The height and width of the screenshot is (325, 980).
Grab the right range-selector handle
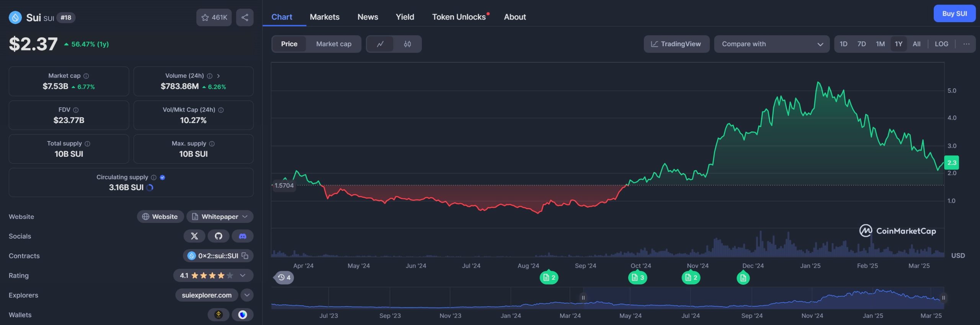pos(944,298)
